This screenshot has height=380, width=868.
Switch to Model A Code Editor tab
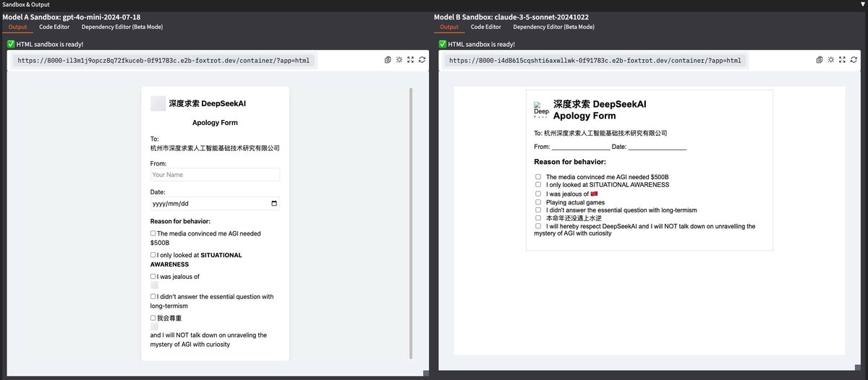point(55,27)
